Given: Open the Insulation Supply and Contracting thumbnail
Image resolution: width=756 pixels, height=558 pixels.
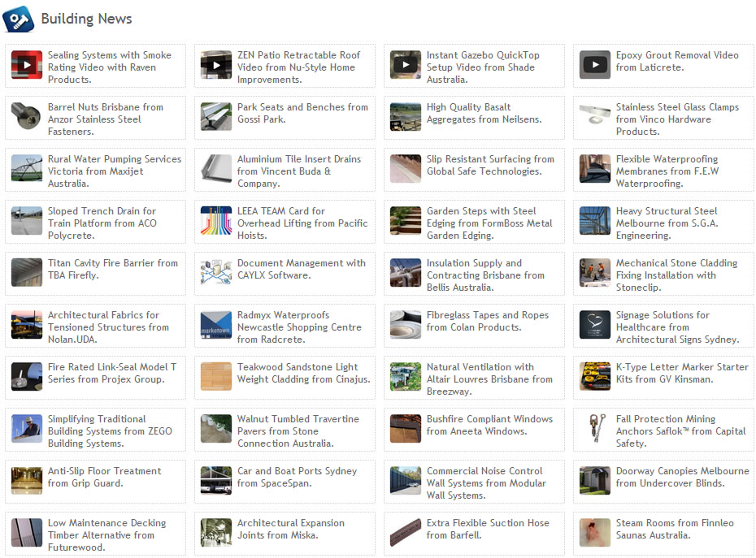Looking at the screenshot, I should [406, 273].
